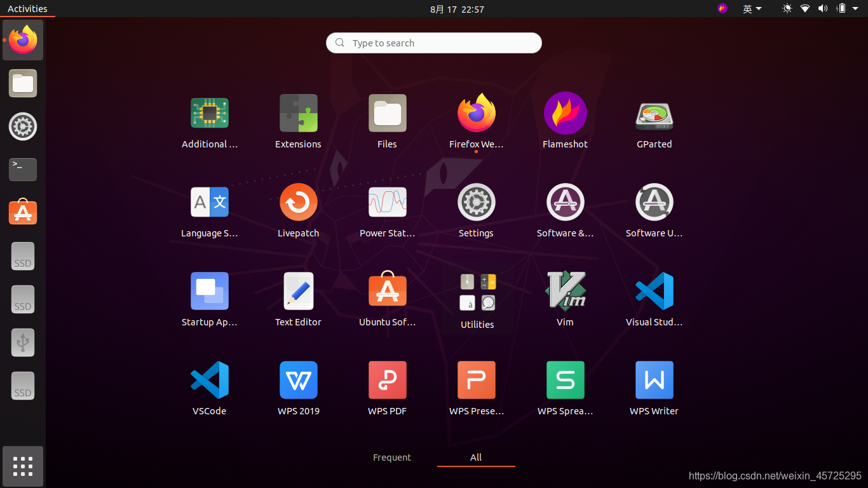The height and width of the screenshot is (488, 868).
Task: Open WPS PDF
Action: click(x=387, y=388)
